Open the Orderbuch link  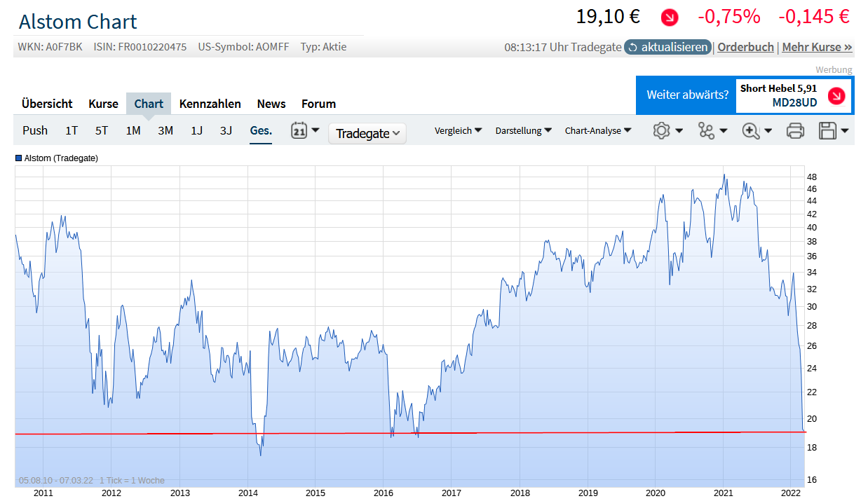[x=745, y=47]
